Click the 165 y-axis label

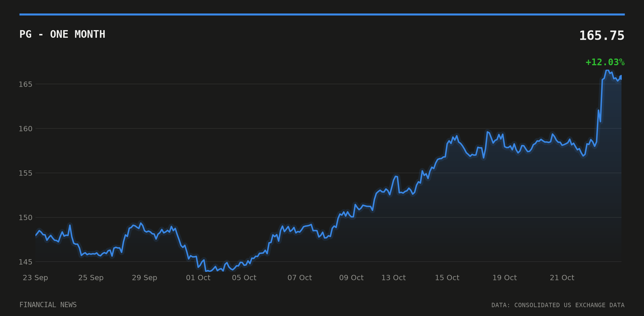pos(25,84)
